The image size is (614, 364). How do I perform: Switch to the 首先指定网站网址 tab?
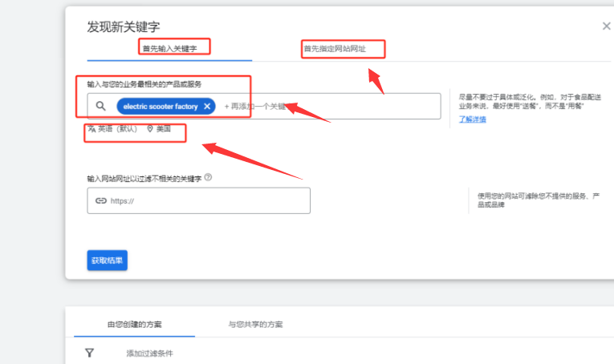click(x=334, y=49)
